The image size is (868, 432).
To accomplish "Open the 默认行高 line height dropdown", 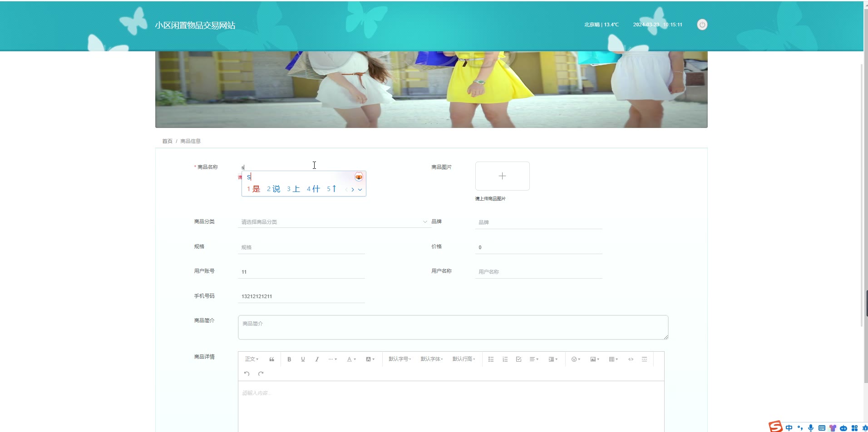I will tap(464, 359).
